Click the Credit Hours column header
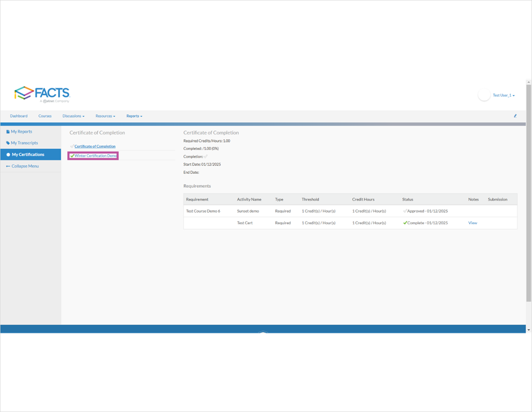The width and height of the screenshot is (532, 412). click(363, 200)
